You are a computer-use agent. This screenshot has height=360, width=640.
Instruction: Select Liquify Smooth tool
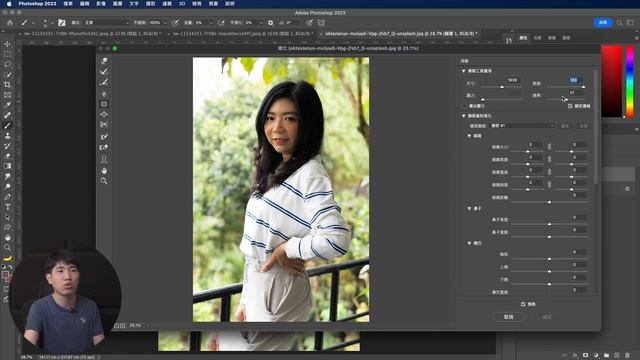104,82
